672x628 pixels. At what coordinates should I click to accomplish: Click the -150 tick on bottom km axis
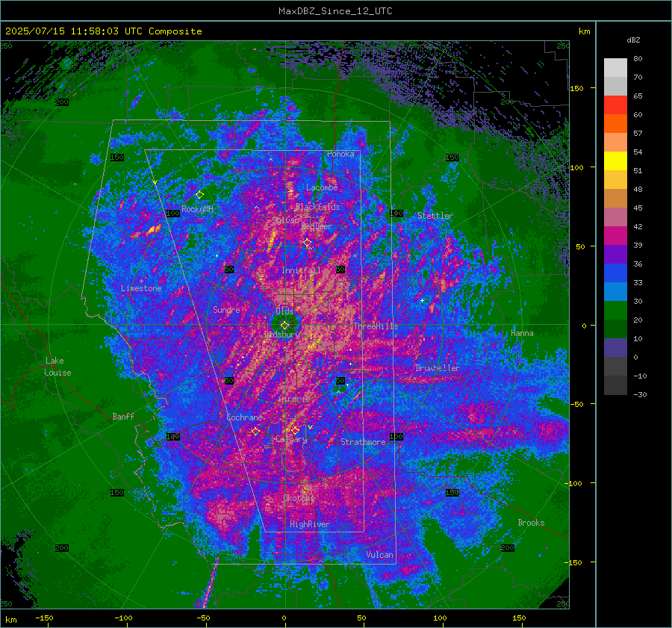[44, 618]
